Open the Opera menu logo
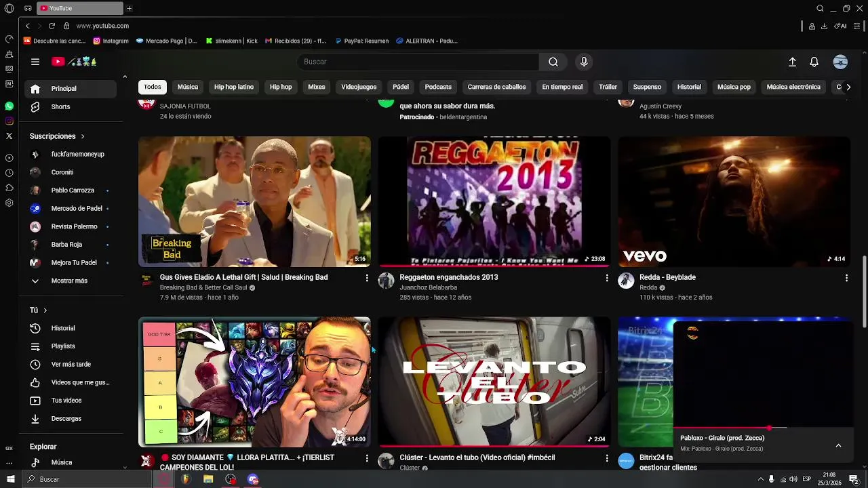 click(9, 8)
